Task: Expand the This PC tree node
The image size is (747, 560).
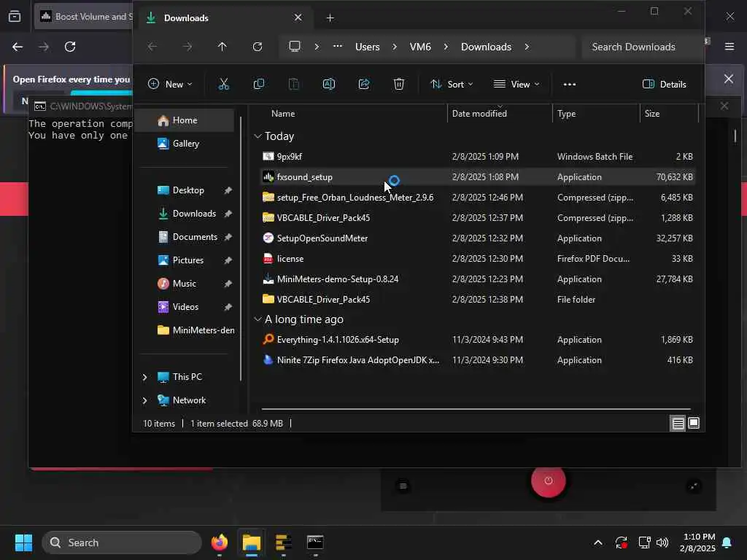Action: (145, 377)
